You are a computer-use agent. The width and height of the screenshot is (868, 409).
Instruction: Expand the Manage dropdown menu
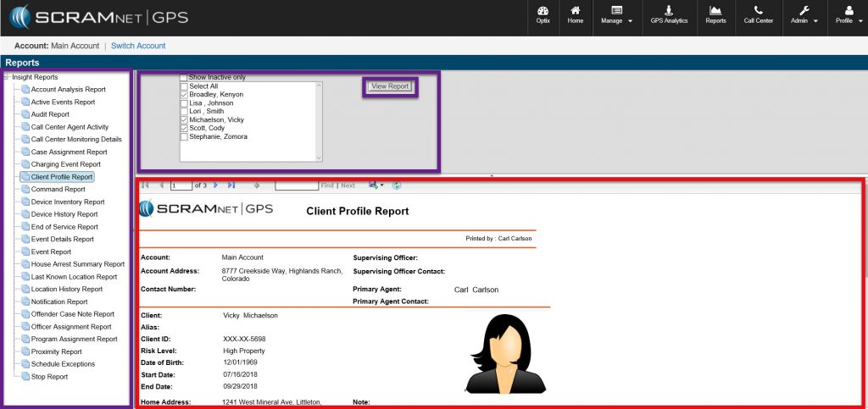point(616,15)
